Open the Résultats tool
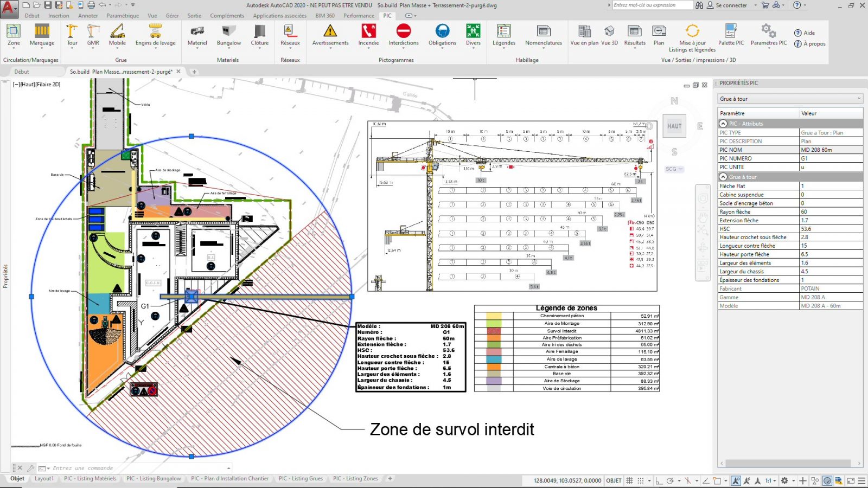Viewport: 868px width, 488px height. pyautogui.click(x=635, y=35)
